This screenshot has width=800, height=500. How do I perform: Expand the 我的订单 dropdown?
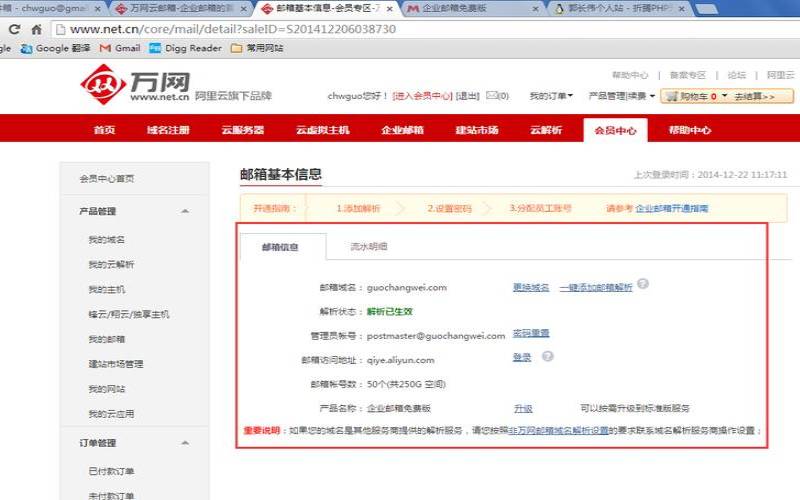pos(551,95)
